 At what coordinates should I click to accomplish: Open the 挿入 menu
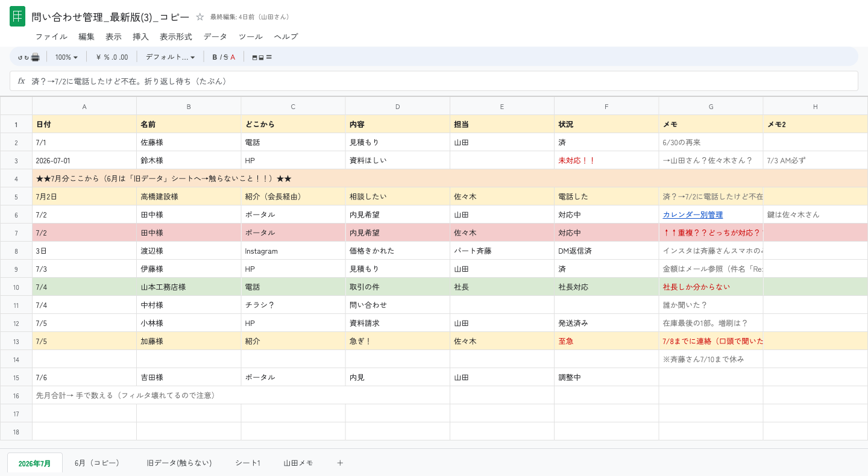pyautogui.click(x=140, y=37)
